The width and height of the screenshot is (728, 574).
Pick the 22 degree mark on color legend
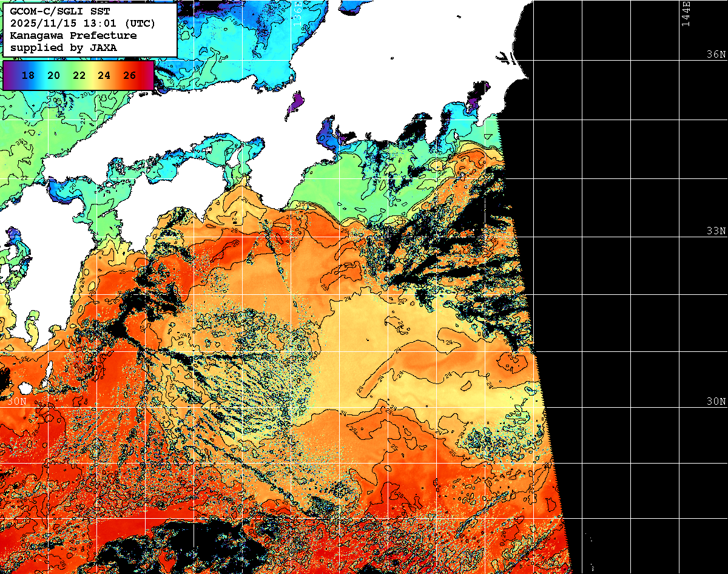point(79,75)
